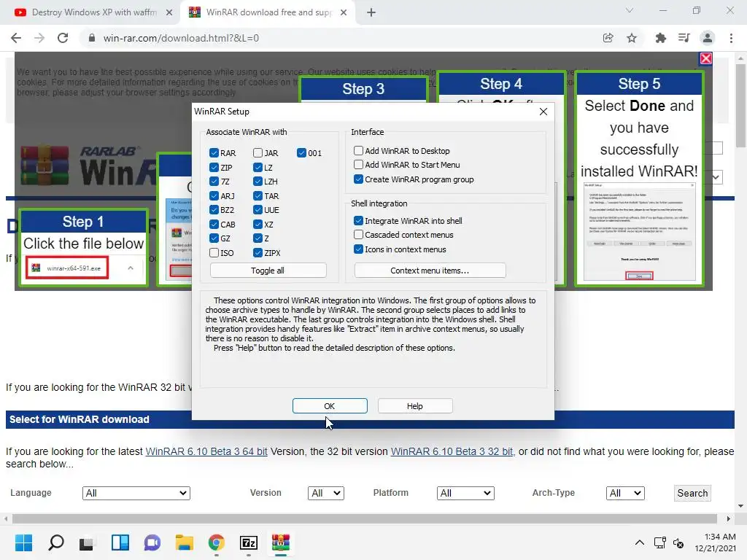Open the tab search chevron in title bar

pos(630,10)
